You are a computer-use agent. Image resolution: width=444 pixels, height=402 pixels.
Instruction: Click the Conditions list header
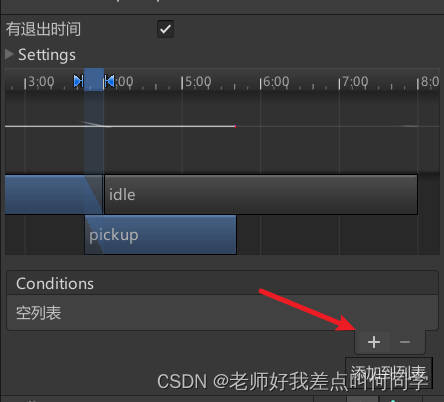(222, 283)
